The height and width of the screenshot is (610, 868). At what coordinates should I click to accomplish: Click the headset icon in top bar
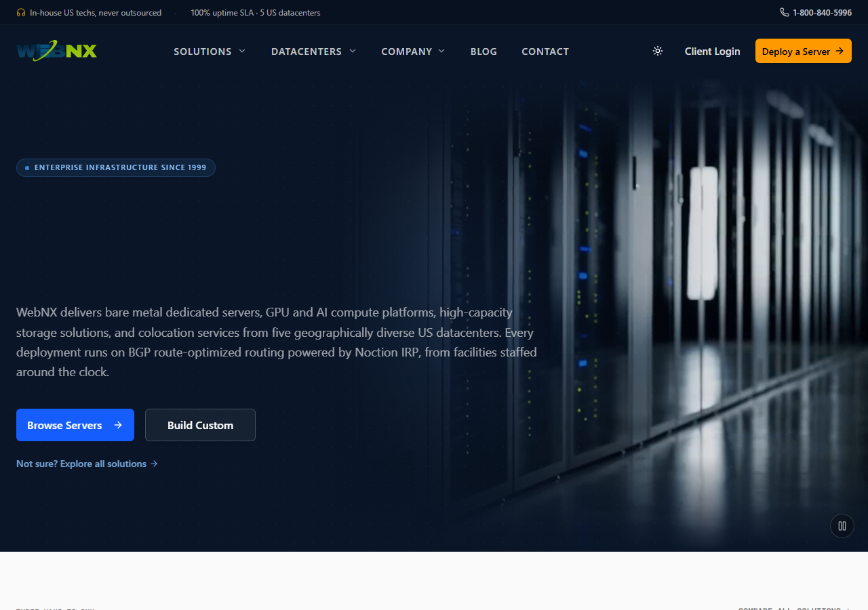click(21, 13)
